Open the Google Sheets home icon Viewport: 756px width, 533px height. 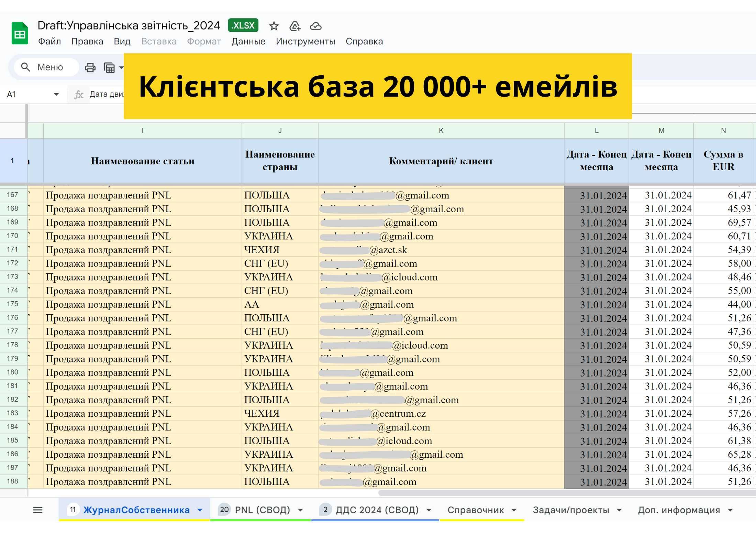coord(20,33)
